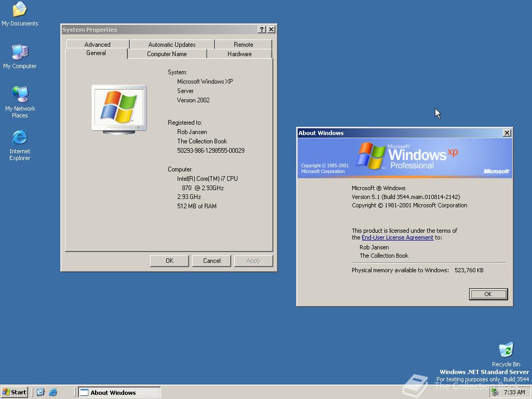Viewport: 532px width, 399px height.
Task: Click the text 'Microsoft Windows XP'
Action: [205, 82]
